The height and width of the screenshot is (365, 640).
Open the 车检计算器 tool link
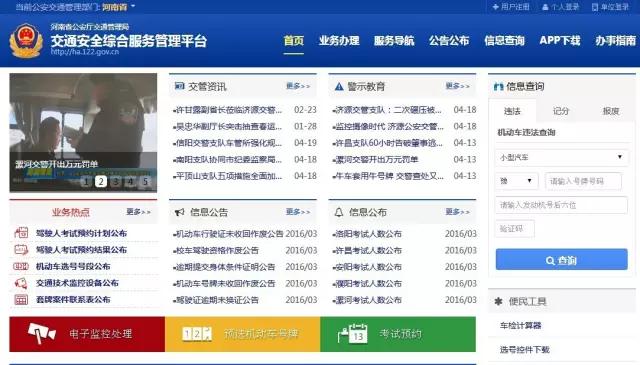coord(520,325)
